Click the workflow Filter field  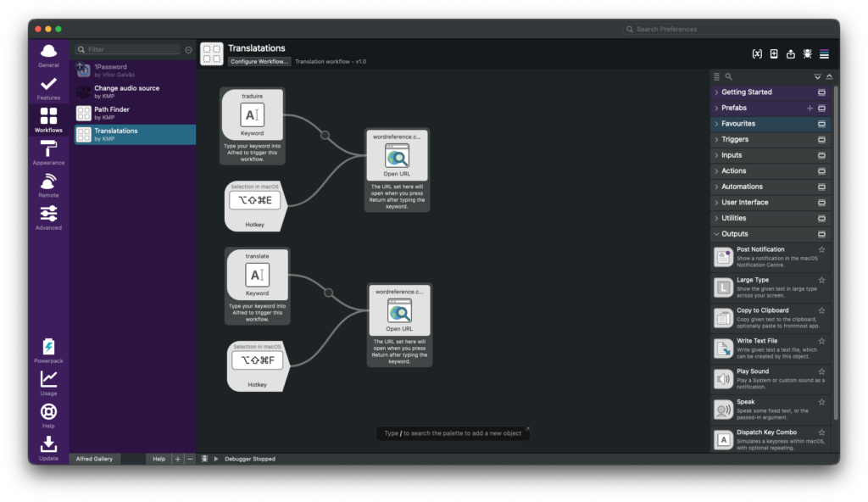click(x=128, y=49)
